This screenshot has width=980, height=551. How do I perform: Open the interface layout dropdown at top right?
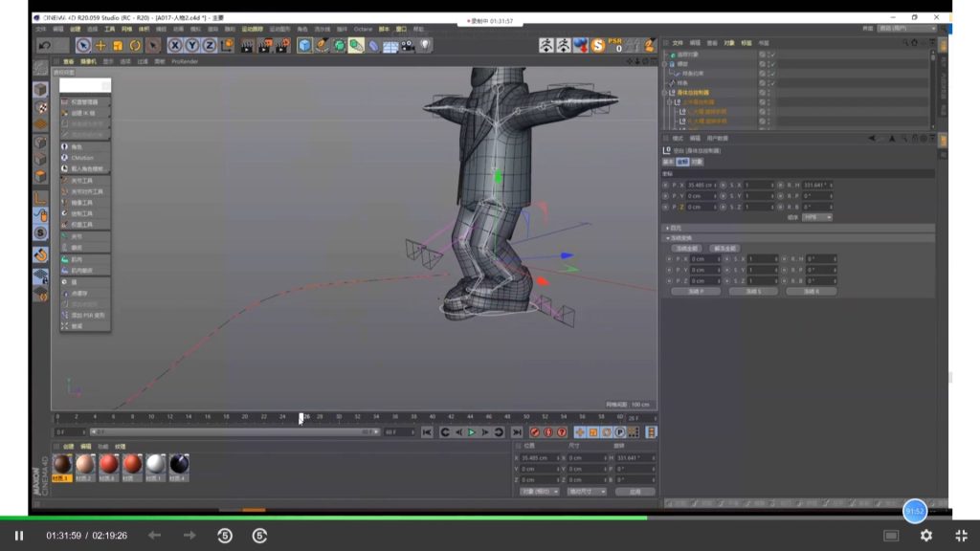pyautogui.click(x=906, y=29)
